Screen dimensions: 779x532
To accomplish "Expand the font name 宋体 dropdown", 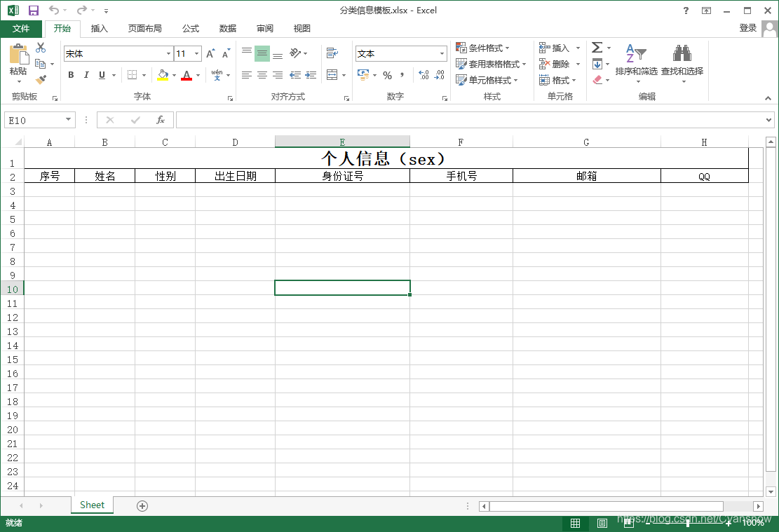I will point(168,54).
